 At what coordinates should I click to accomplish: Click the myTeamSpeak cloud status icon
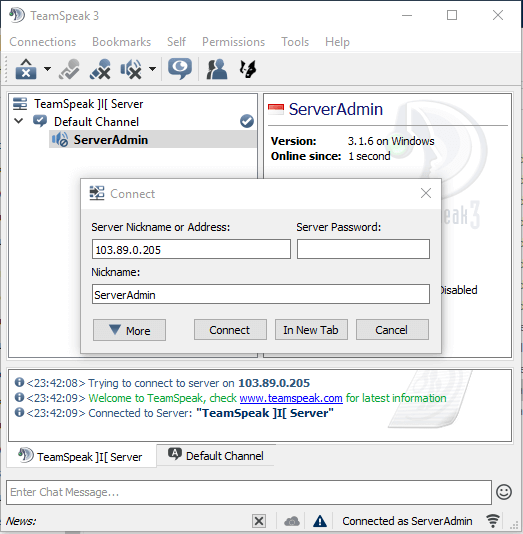[x=291, y=521]
